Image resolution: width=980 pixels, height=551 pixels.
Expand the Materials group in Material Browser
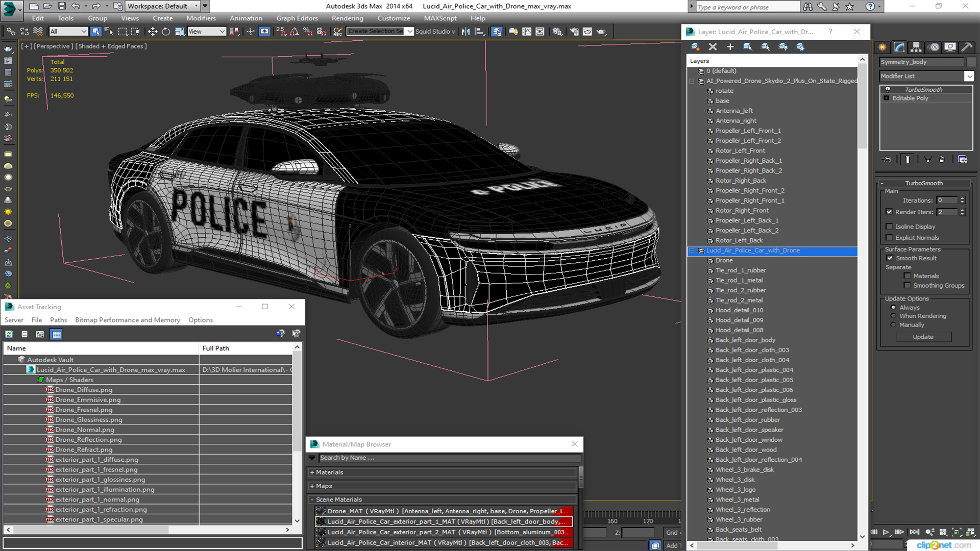tap(442, 472)
